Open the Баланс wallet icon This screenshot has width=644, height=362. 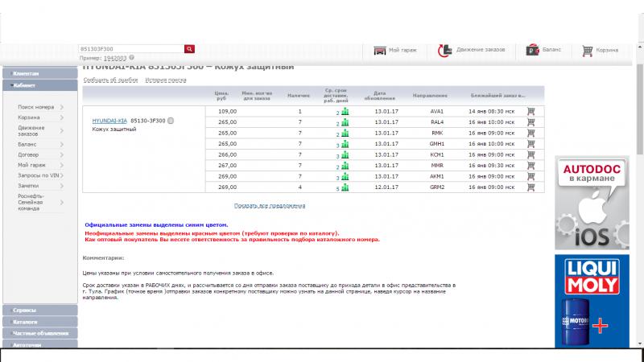tap(533, 50)
